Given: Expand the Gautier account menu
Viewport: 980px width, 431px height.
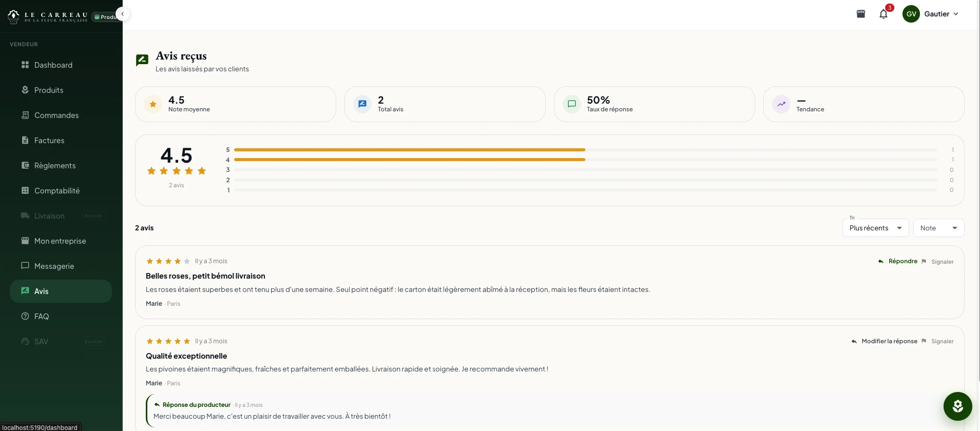Looking at the screenshot, I should click(x=941, y=14).
